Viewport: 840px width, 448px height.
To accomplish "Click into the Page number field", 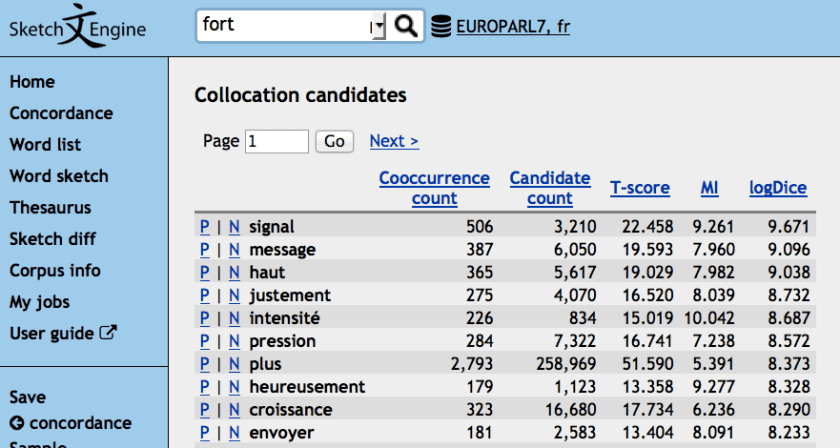I will (277, 141).
